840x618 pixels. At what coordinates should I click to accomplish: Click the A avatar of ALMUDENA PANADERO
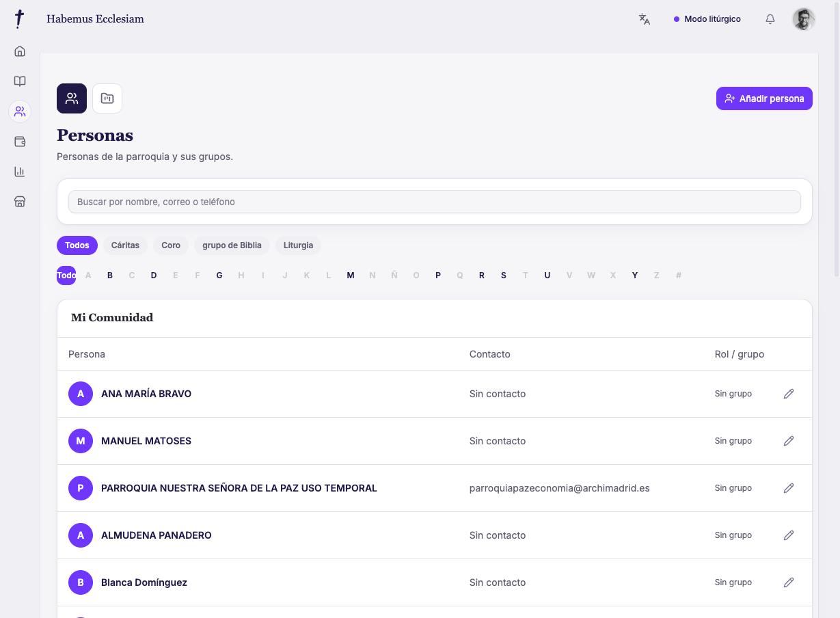[x=81, y=535]
